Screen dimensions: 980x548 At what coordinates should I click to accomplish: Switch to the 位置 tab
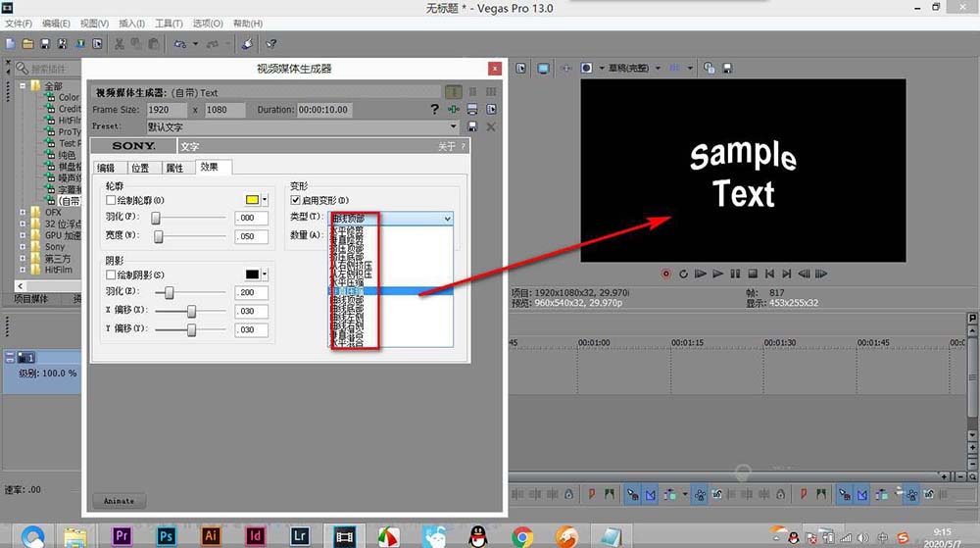[140, 168]
